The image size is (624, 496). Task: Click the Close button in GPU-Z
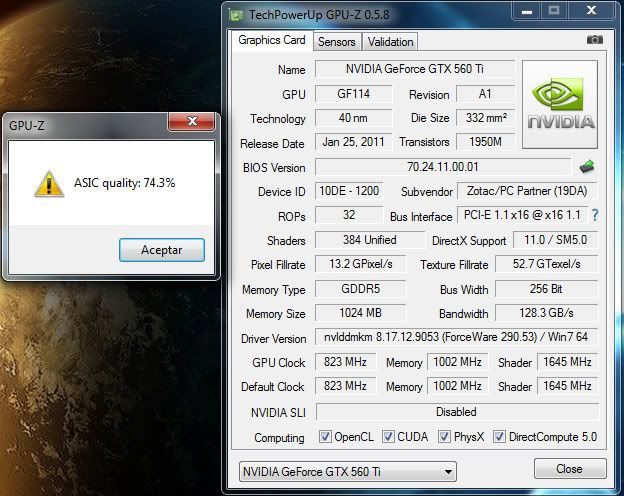click(569, 469)
